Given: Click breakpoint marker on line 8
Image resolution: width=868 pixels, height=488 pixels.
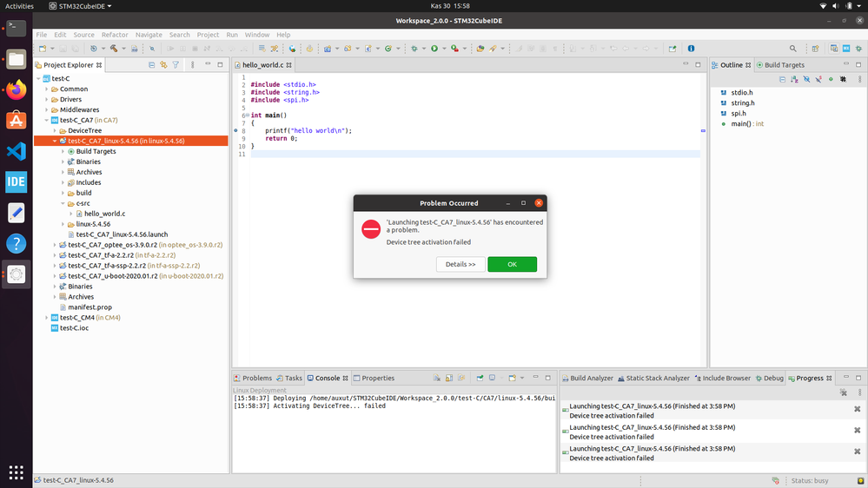Looking at the screenshot, I should tap(235, 130).
